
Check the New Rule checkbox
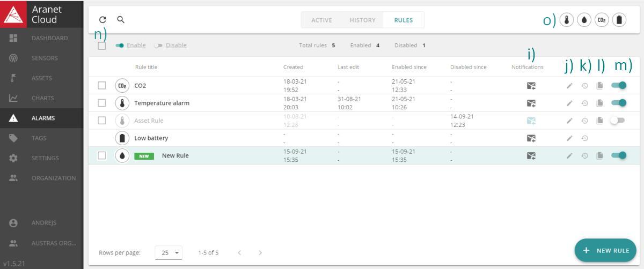pos(102,155)
